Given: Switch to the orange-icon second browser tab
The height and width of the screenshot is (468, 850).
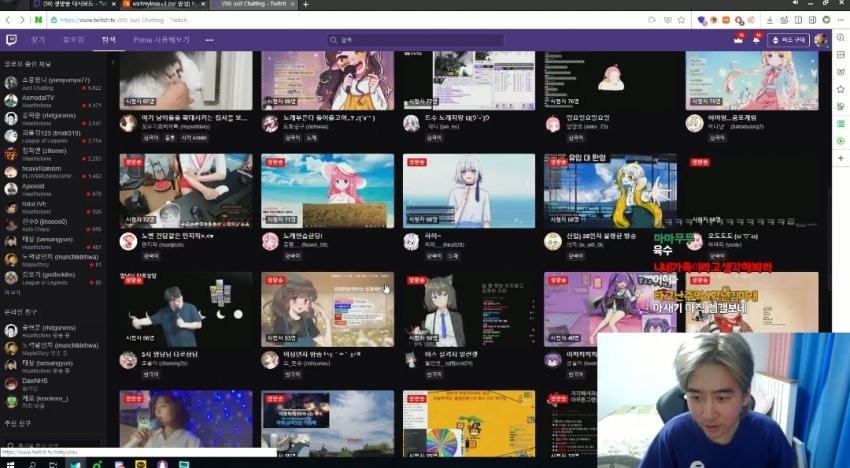Looking at the screenshot, I should (x=164, y=4).
